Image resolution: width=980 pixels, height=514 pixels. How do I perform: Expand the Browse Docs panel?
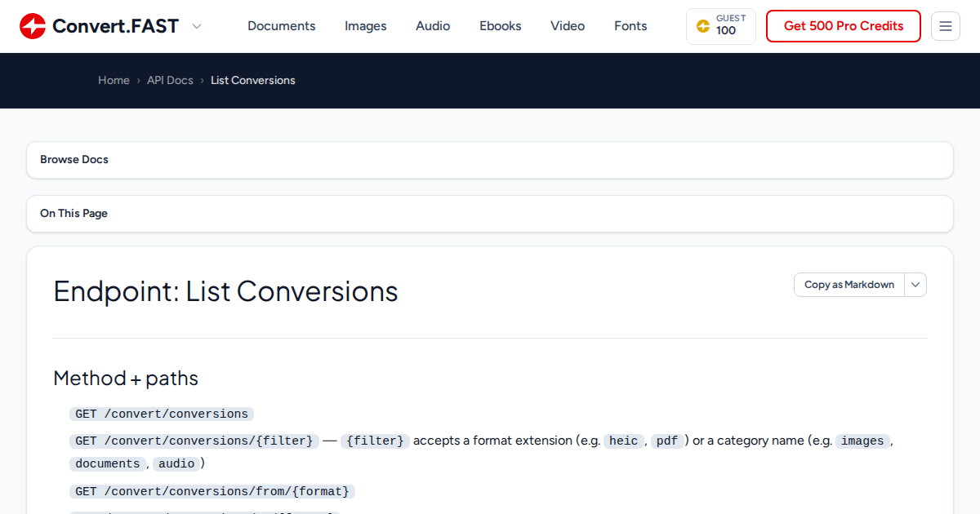point(490,160)
